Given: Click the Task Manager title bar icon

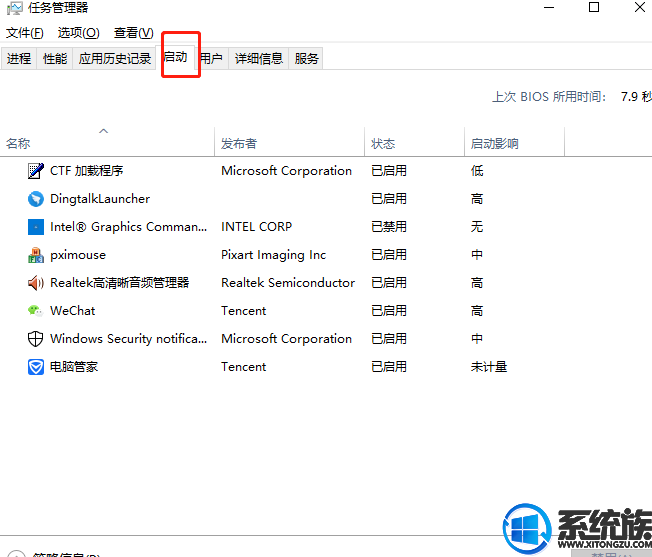Looking at the screenshot, I should (x=13, y=8).
